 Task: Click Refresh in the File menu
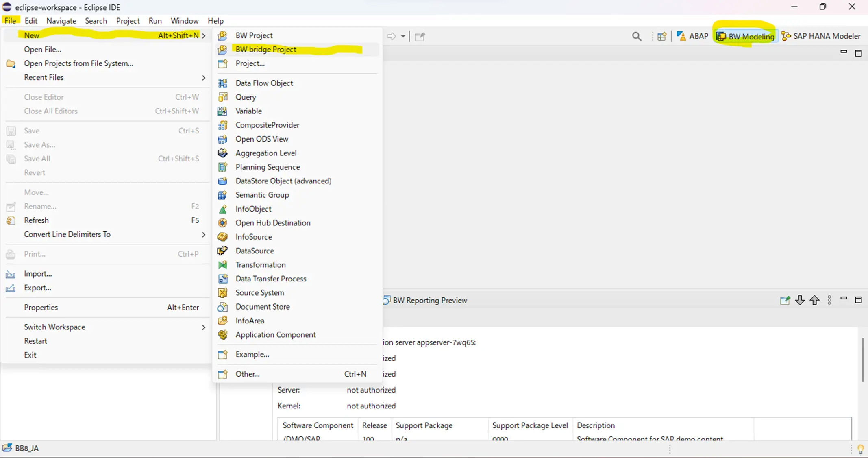coord(107,220)
